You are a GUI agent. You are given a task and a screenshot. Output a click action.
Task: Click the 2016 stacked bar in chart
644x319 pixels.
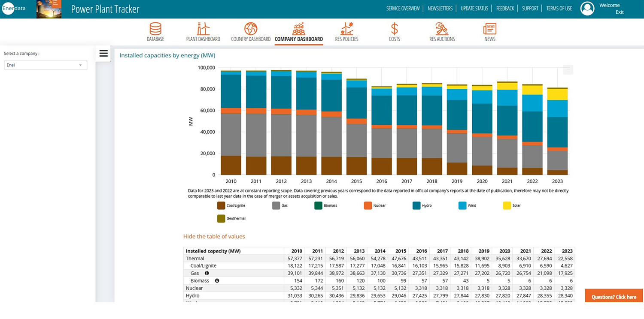[382, 130]
